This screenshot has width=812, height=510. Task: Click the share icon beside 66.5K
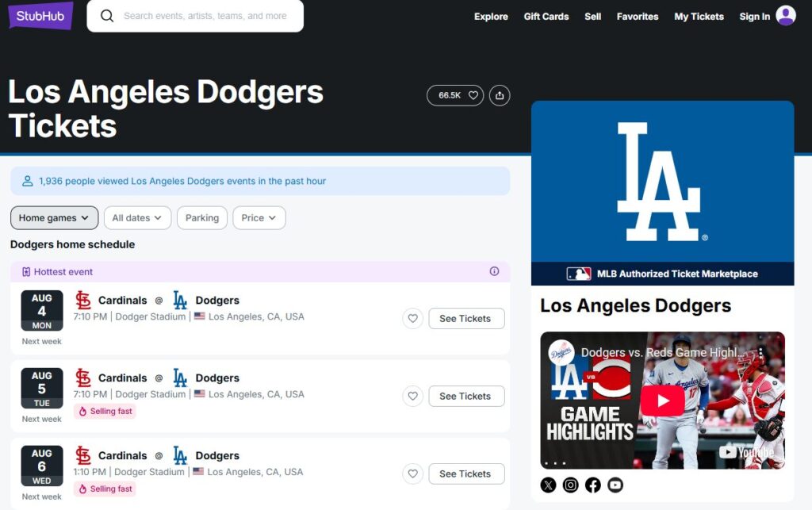pos(500,95)
